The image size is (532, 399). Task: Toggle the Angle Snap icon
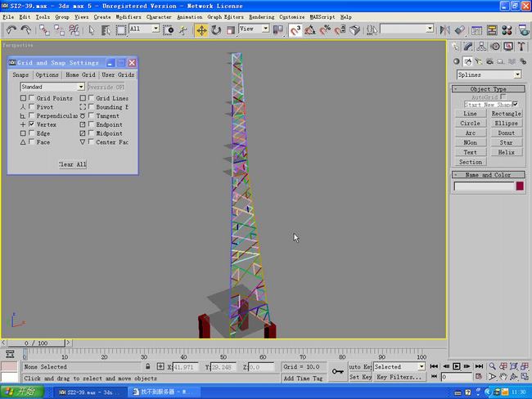(309, 30)
